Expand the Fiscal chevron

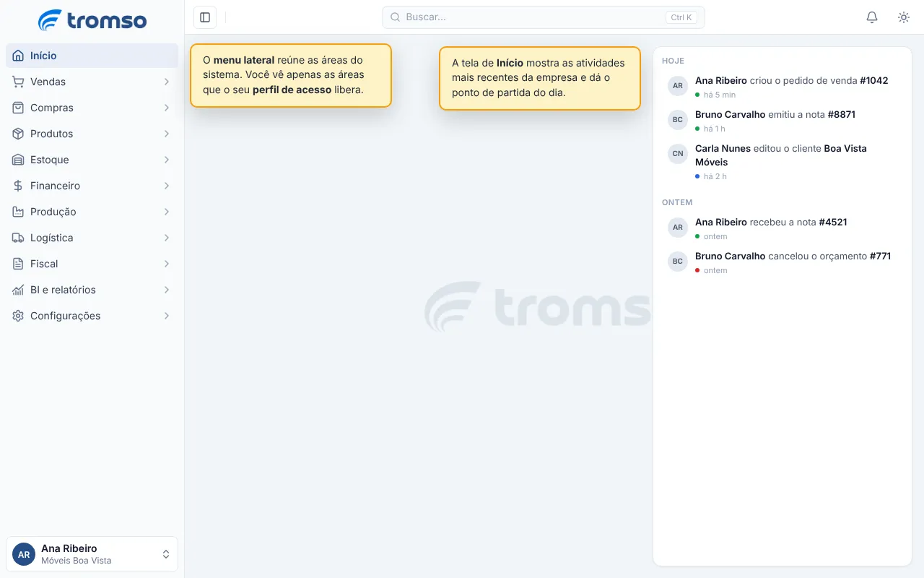167,264
